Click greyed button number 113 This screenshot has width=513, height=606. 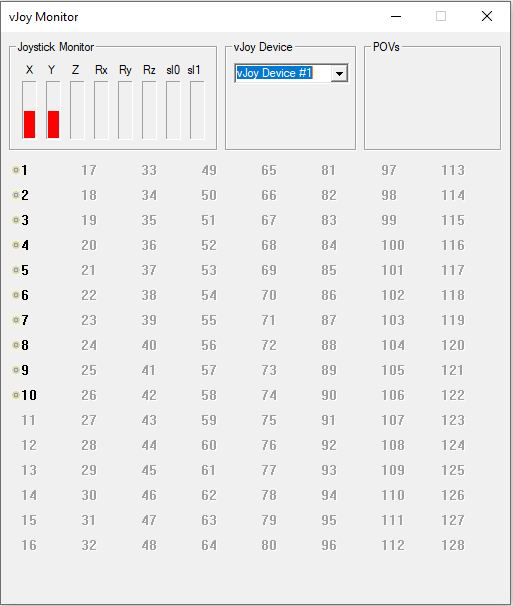(453, 170)
